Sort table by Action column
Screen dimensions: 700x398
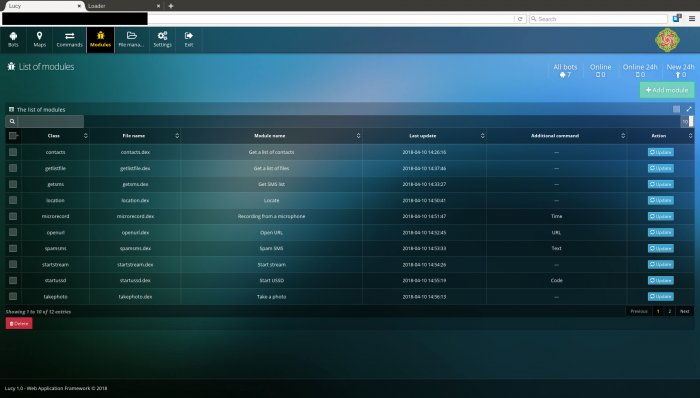661,136
